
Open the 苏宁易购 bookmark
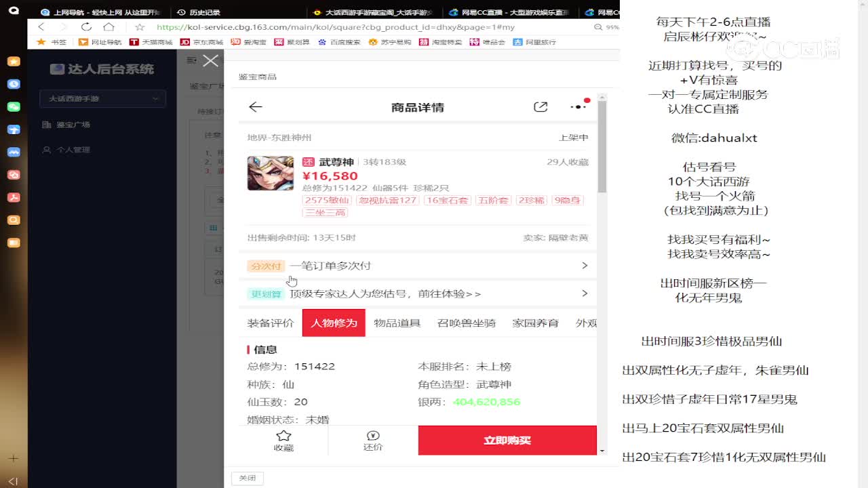(390, 42)
